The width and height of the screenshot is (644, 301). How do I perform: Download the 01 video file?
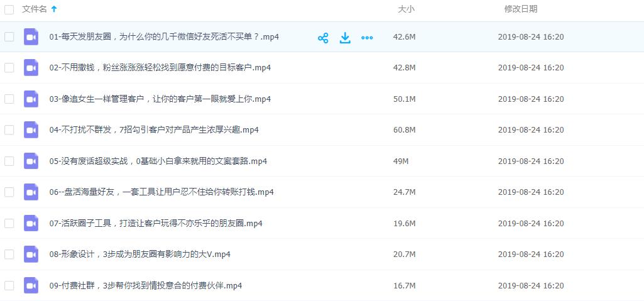point(345,38)
